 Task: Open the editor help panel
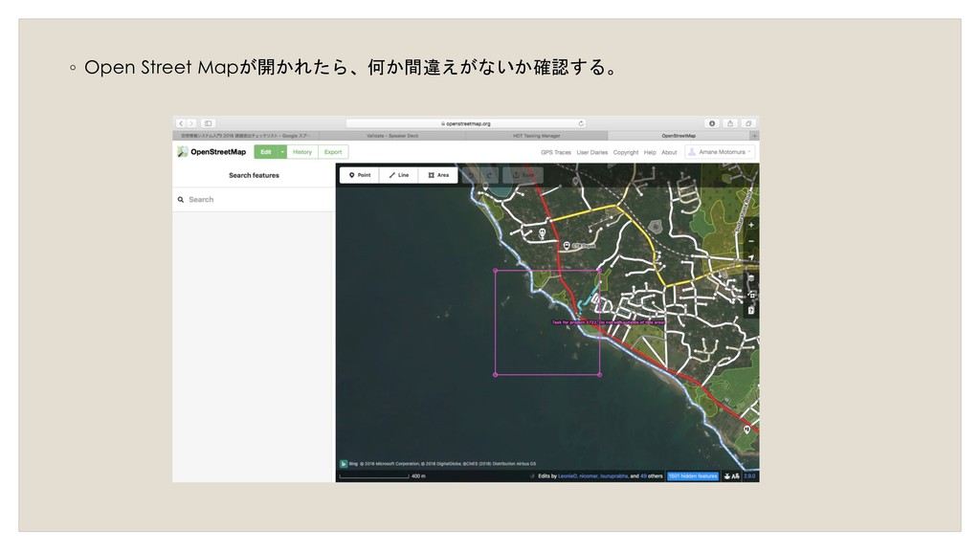click(751, 310)
